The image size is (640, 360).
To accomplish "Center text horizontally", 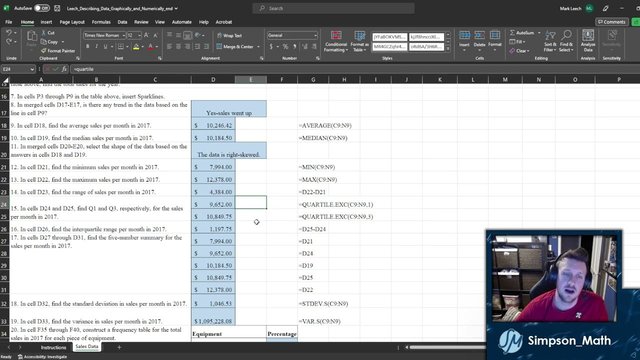I will click(x=178, y=47).
